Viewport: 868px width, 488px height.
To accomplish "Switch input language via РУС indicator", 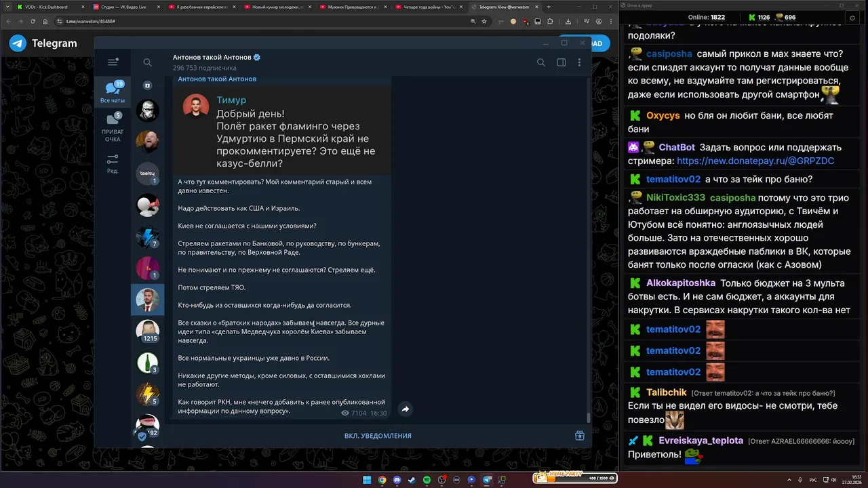I will (813, 480).
